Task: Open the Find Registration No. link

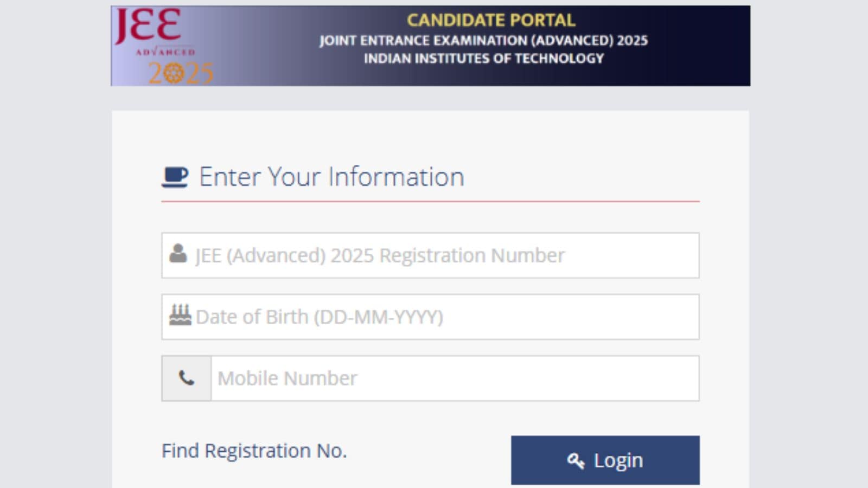Action: click(x=254, y=451)
